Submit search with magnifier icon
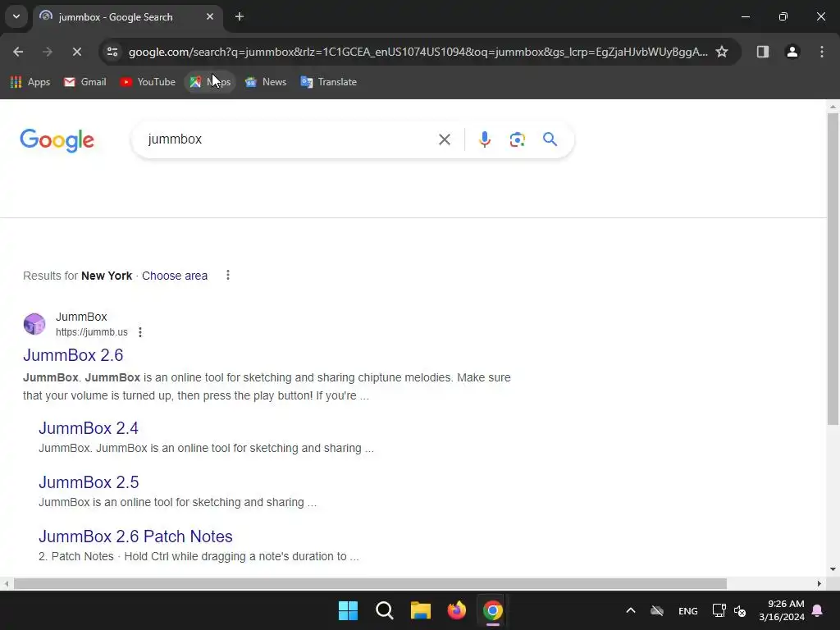The height and width of the screenshot is (630, 840). pos(550,139)
